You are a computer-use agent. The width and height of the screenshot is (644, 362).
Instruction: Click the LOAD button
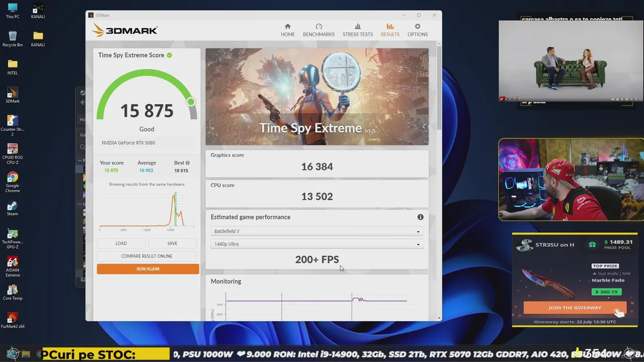pyautogui.click(x=121, y=243)
